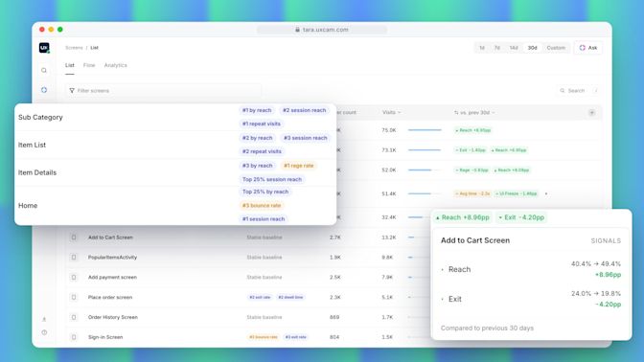Switch to the Flow tab
Image resolution: width=644 pixels, height=362 pixels.
click(89, 65)
